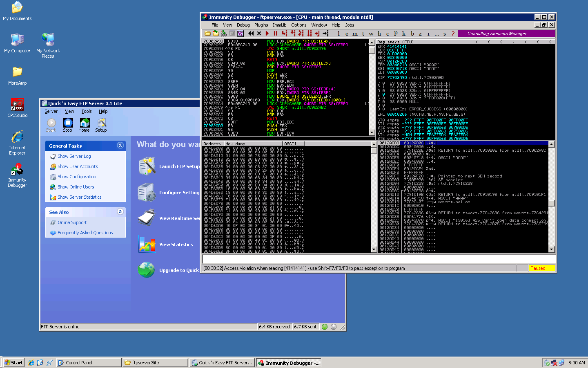Click the Go to address arrow icon

point(325,34)
